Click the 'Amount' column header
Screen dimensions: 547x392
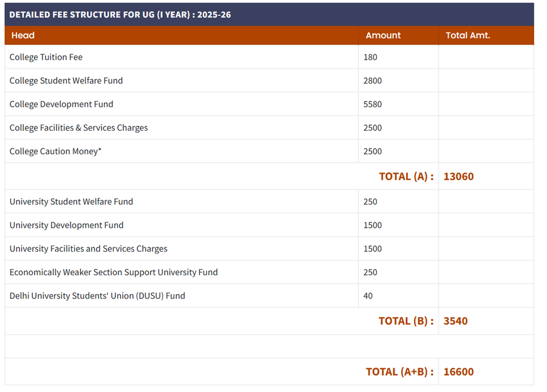[x=383, y=35]
